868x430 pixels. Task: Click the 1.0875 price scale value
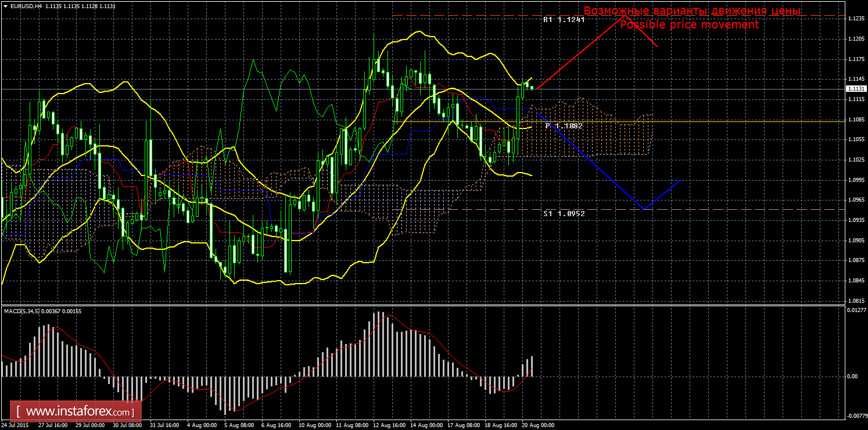[x=855, y=260]
